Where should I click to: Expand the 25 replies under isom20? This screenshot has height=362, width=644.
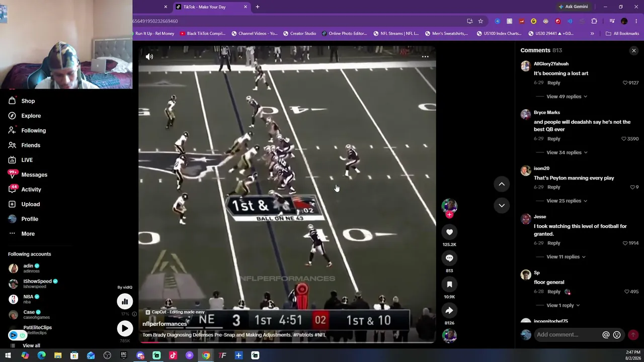click(567, 201)
